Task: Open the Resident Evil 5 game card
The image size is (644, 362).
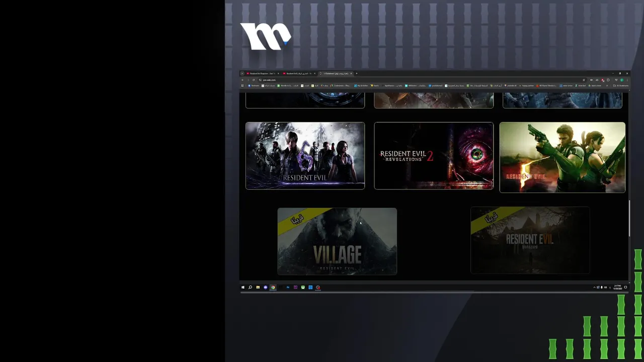Action: (x=562, y=157)
